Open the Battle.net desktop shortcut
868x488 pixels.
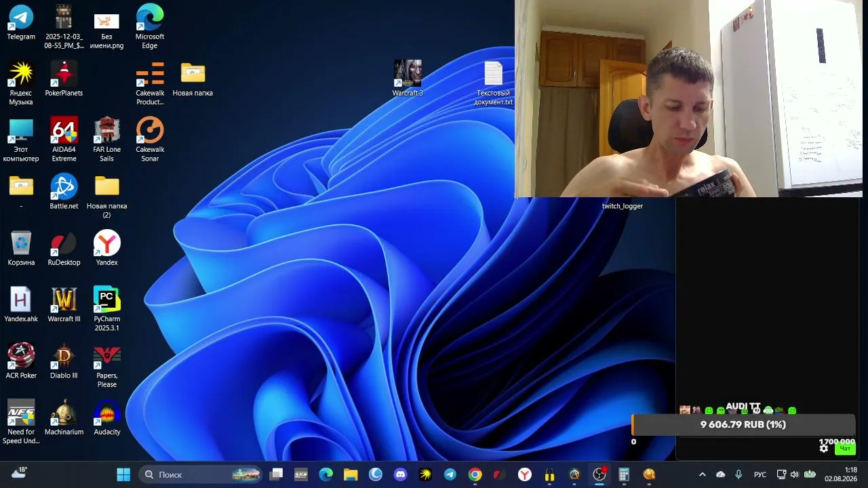[64, 192]
